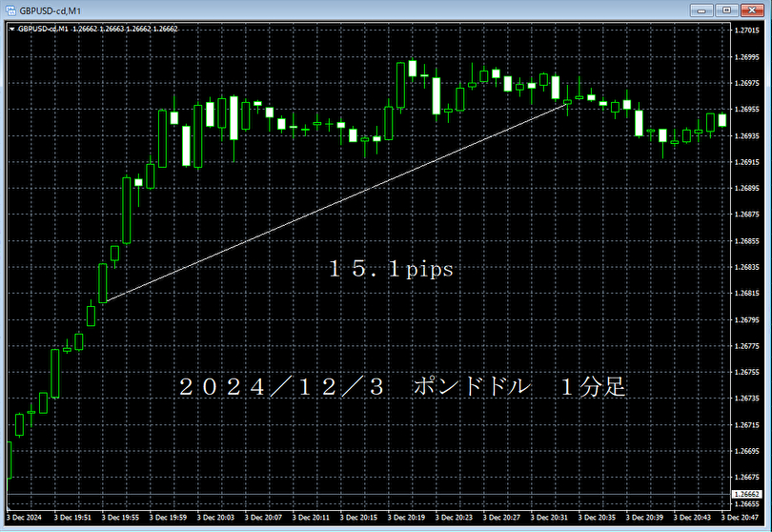The height and width of the screenshot is (532, 772).
Task: Click the 1.26955 price scale value
Action: [x=746, y=110]
